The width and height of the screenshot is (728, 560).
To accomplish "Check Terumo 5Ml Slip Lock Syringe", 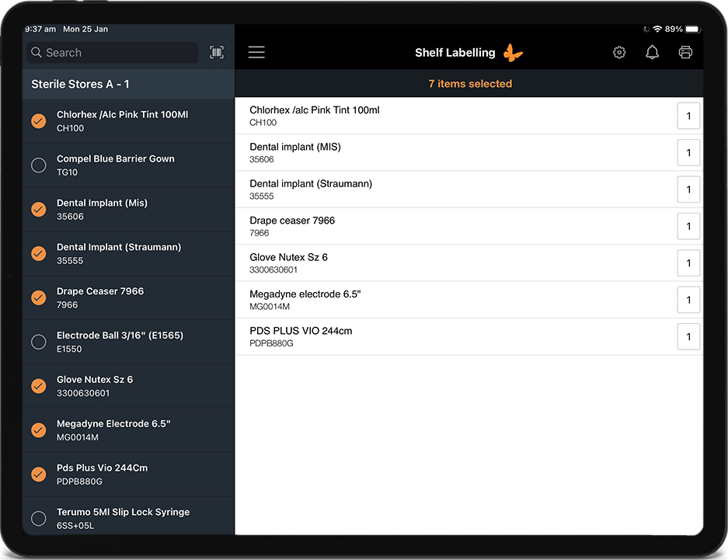I will [x=38, y=518].
